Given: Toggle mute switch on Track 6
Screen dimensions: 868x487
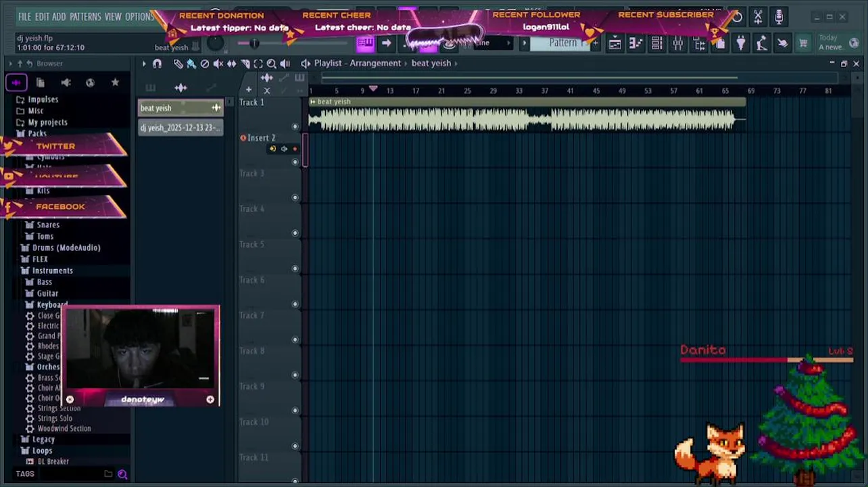Looking at the screenshot, I should tap(295, 304).
